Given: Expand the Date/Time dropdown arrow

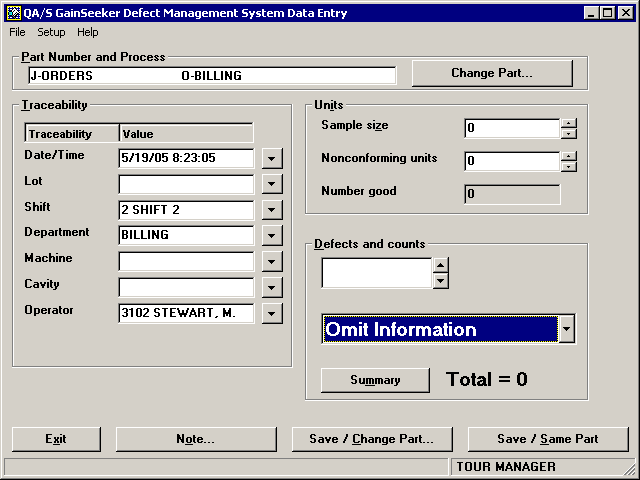Looking at the screenshot, I should pyautogui.click(x=272, y=158).
